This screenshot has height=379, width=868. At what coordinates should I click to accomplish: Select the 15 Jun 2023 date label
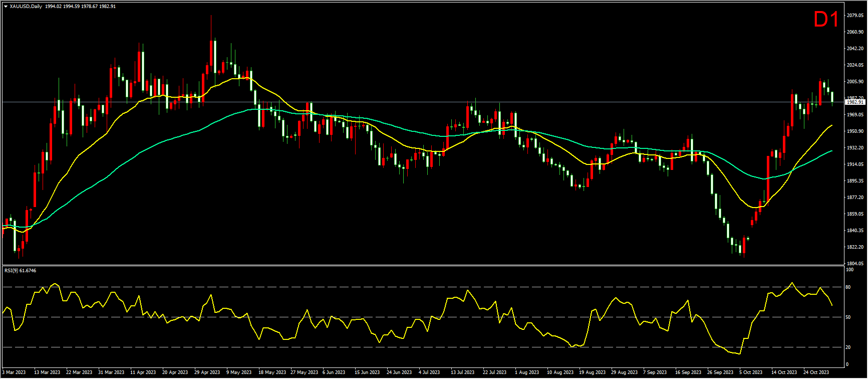click(x=367, y=372)
